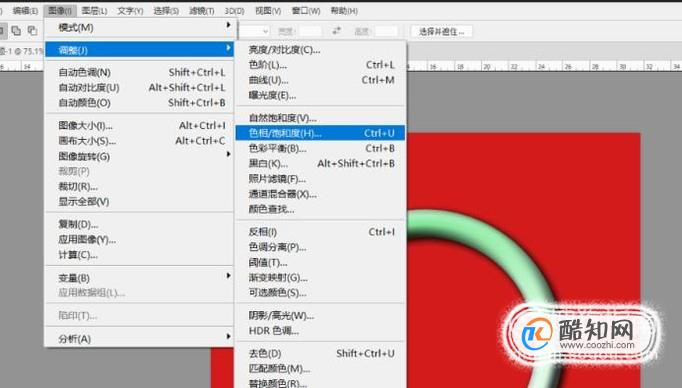
Task: Select 色阶(L)... adjustment
Action: click(321, 65)
